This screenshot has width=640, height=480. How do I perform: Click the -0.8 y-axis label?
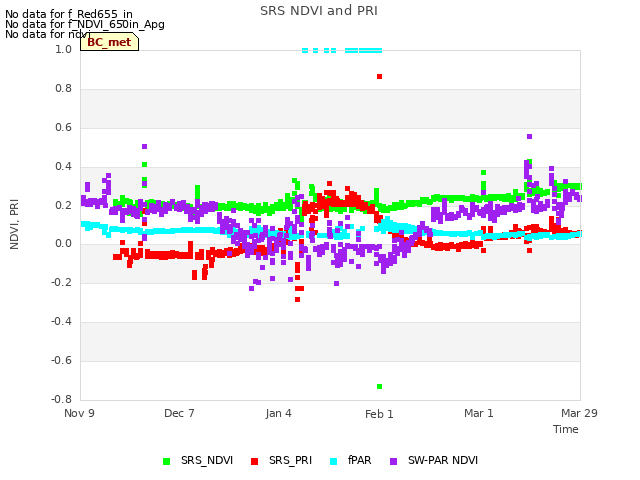click(61, 400)
